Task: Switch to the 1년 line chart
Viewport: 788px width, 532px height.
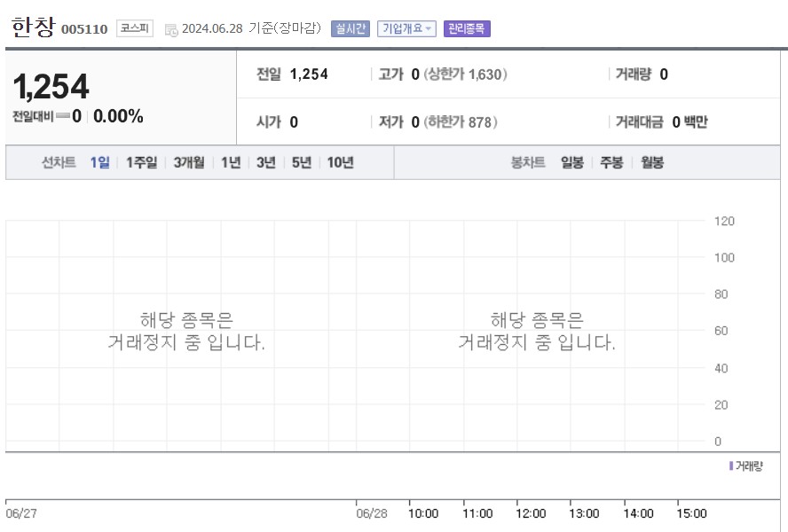Action: click(x=232, y=163)
